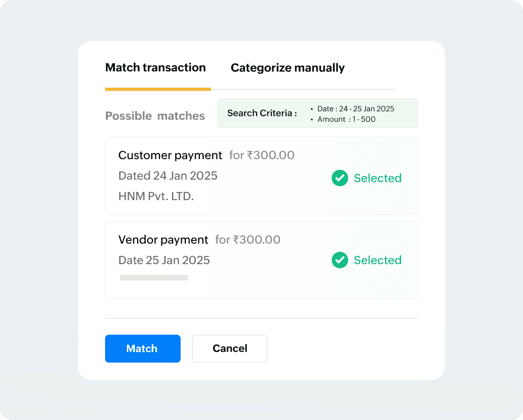Click the gray placeholder bar under Vendor payment
Viewport: 523px width, 420px height.
(x=154, y=278)
